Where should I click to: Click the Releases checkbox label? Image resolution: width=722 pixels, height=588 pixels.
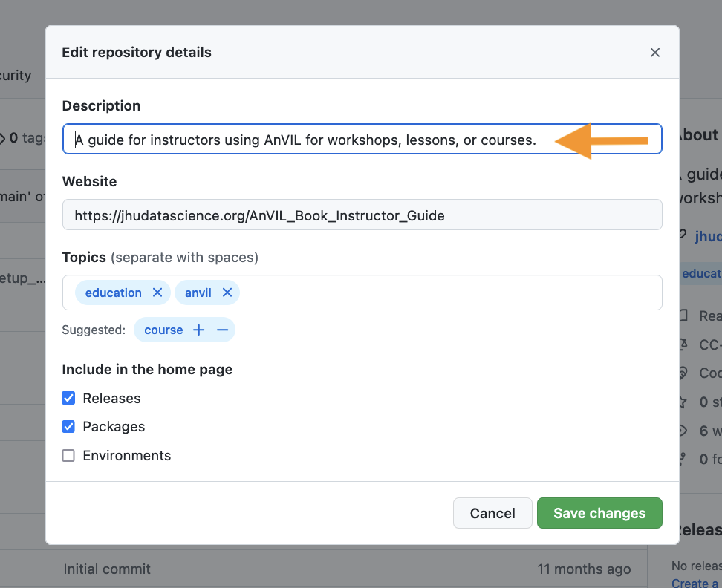point(112,398)
